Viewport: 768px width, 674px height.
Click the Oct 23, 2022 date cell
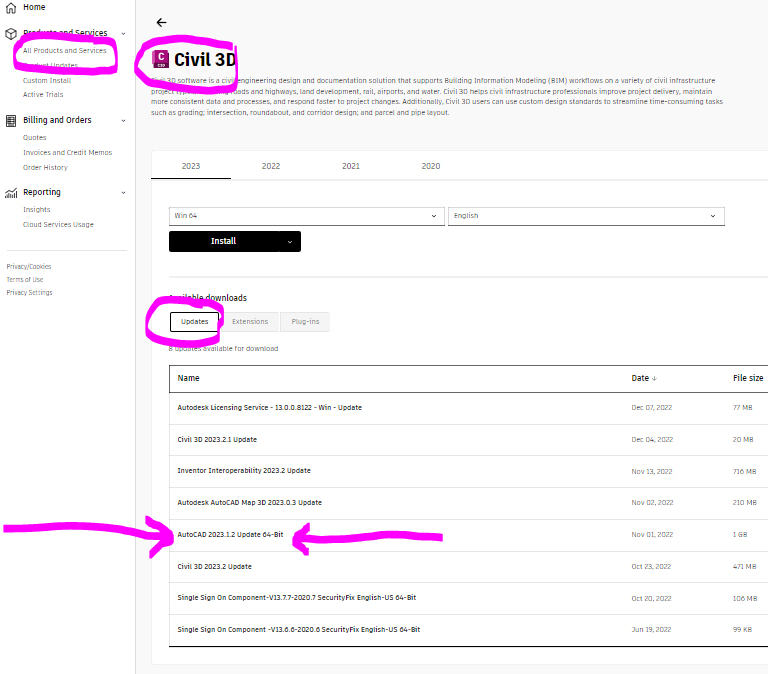tap(651, 567)
